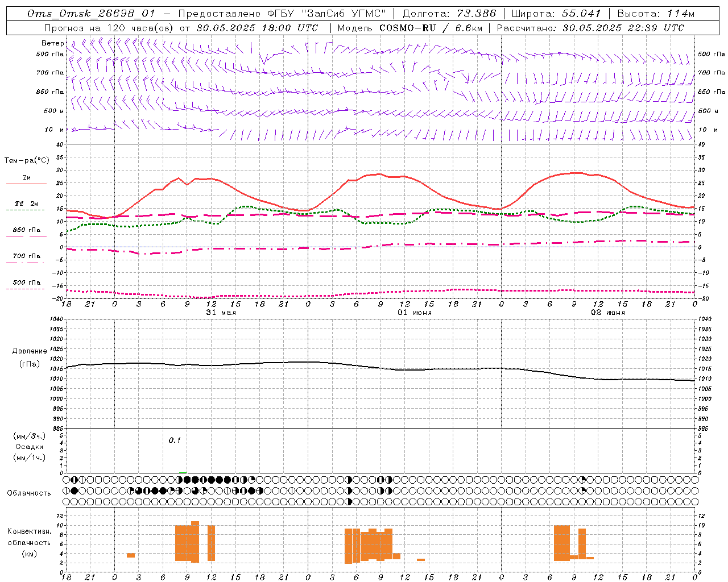The height and width of the screenshot is (582, 728).
Task: Click the Высота: 114м field
Action: (656, 14)
